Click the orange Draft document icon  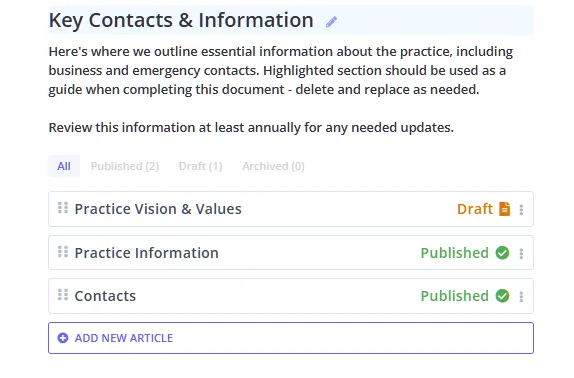click(504, 209)
